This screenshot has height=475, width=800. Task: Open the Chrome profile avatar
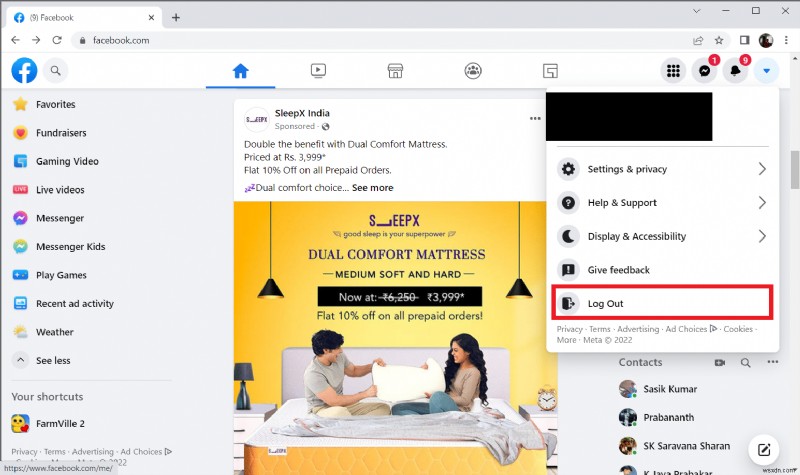(766, 40)
